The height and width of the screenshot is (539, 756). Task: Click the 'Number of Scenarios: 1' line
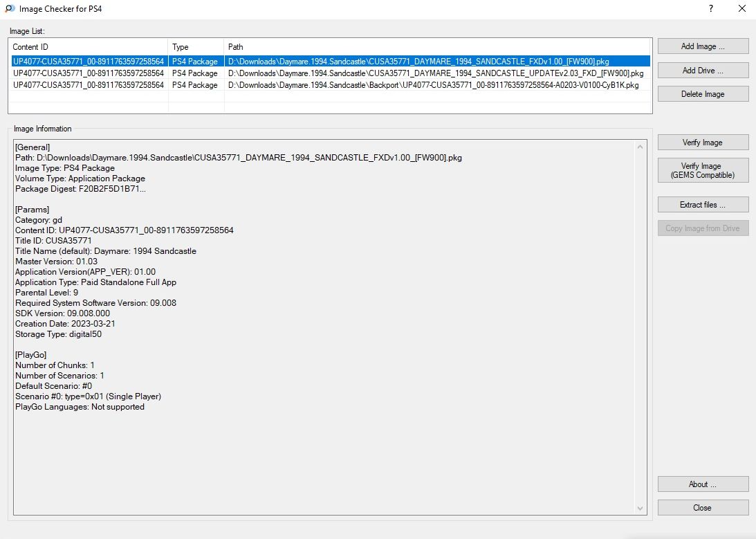59,376
